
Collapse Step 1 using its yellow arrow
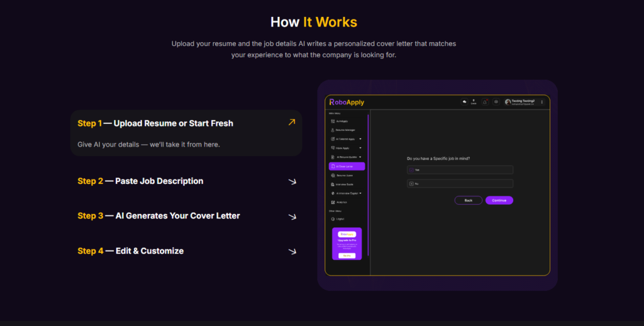point(291,123)
